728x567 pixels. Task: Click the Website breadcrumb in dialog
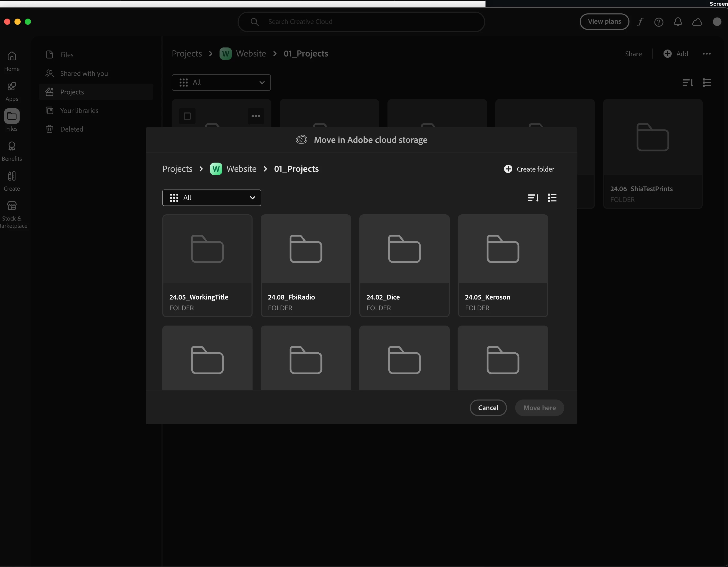pos(241,169)
